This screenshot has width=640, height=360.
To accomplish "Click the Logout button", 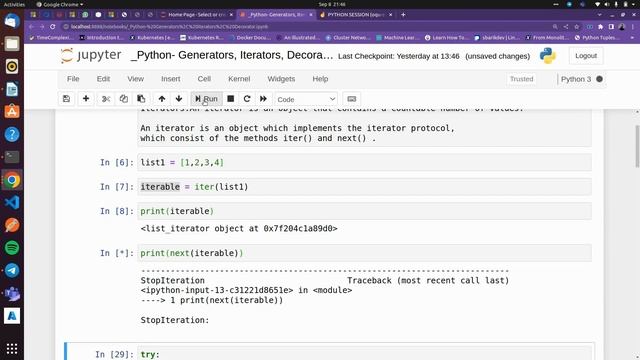I will pos(586,56).
